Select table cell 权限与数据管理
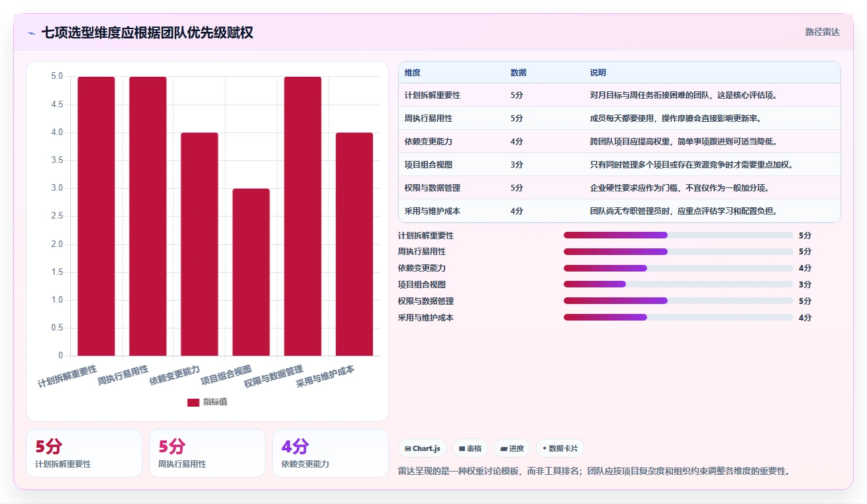Screen dimensions: 867x504 point(433,188)
